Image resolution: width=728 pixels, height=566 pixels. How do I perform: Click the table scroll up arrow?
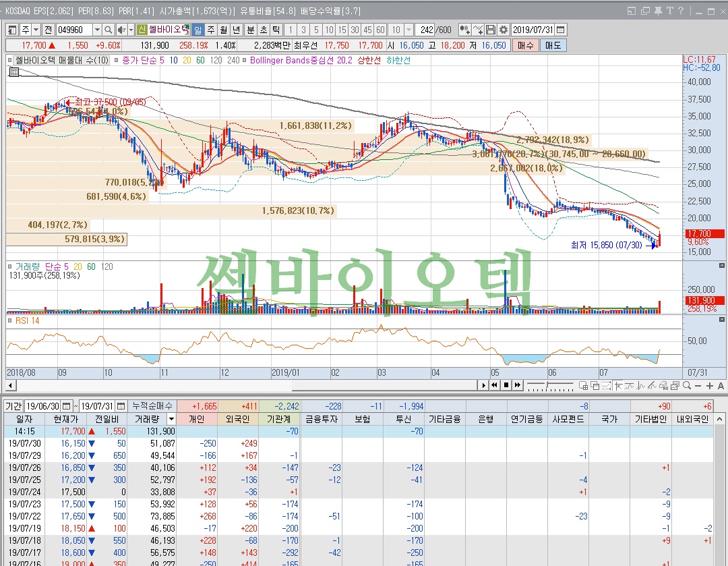point(720,419)
